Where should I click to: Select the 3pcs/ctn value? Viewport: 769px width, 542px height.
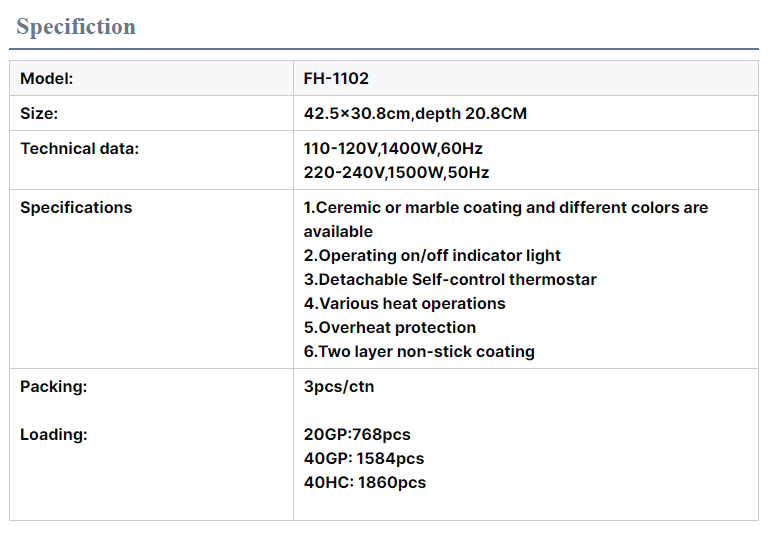pyautogui.click(x=339, y=387)
